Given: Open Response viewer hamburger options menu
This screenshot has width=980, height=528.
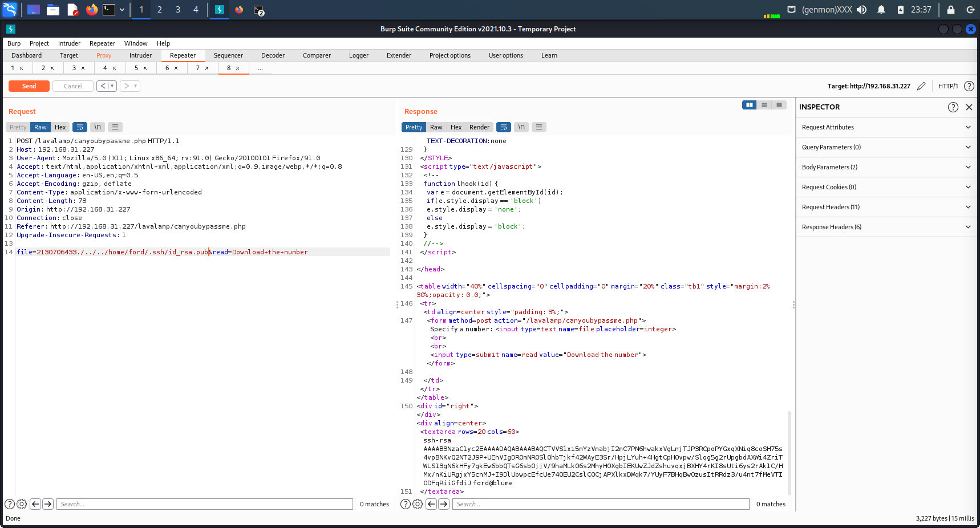Looking at the screenshot, I should [x=539, y=127].
